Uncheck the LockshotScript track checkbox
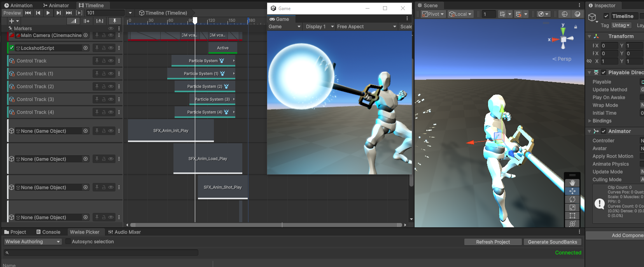 [x=12, y=48]
